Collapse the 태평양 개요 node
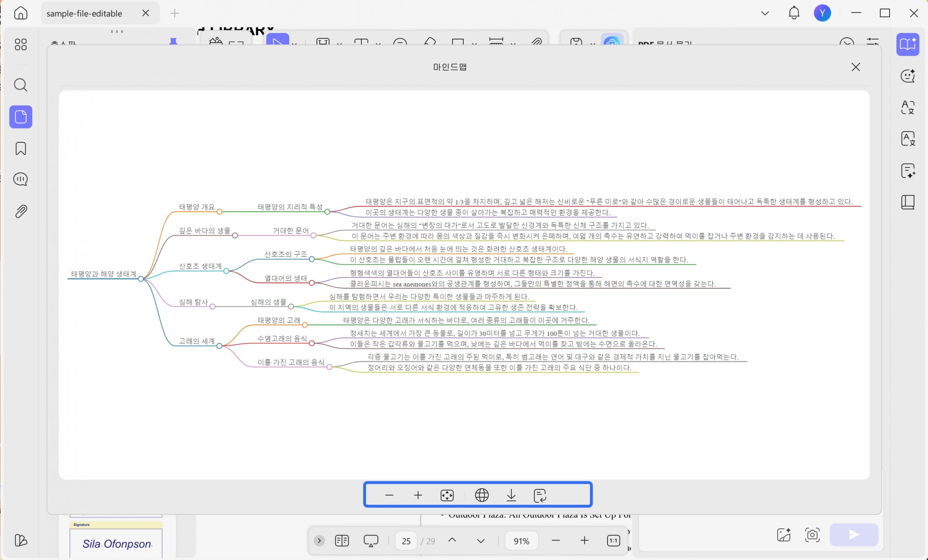This screenshot has width=928, height=560. point(219,212)
